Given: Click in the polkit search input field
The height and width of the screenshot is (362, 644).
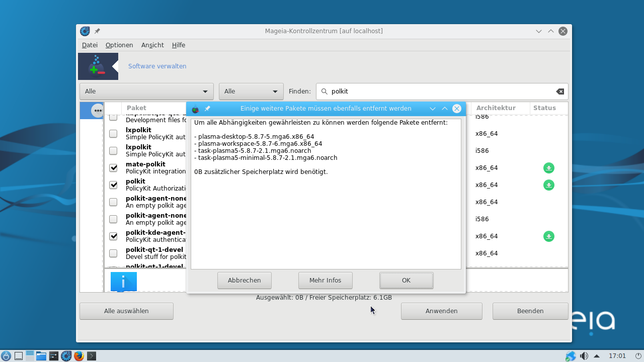Looking at the screenshot, I should (x=442, y=92).
